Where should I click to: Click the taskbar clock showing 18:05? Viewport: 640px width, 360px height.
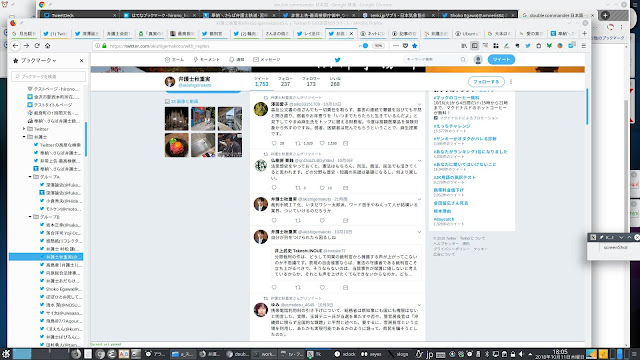tap(560, 354)
